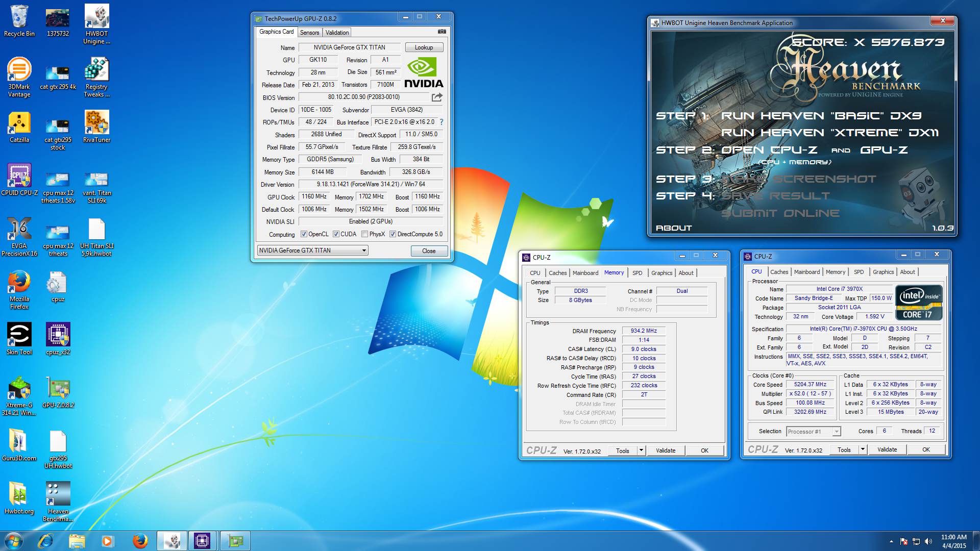This screenshot has height=551, width=980.
Task: Click Tools button in right CPU-Z window
Action: [x=844, y=449]
